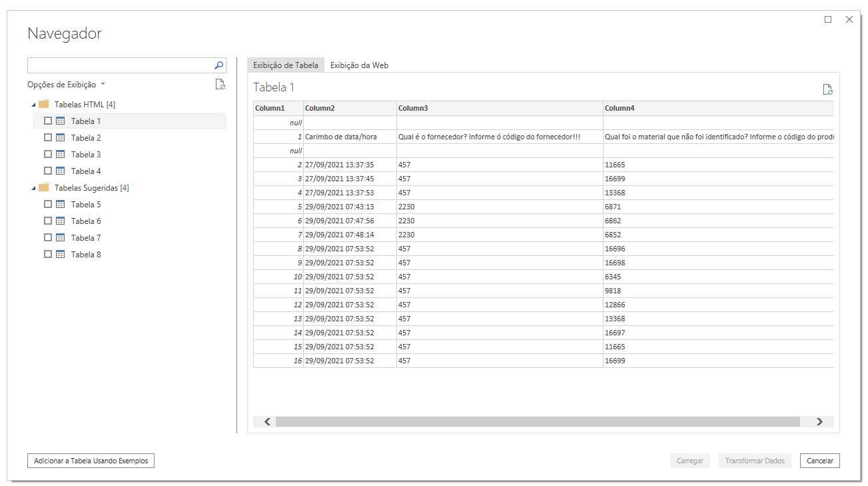The width and height of the screenshot is (868, 486).
Task: Check the Tabela 5 checkbox
Action: 48,205
